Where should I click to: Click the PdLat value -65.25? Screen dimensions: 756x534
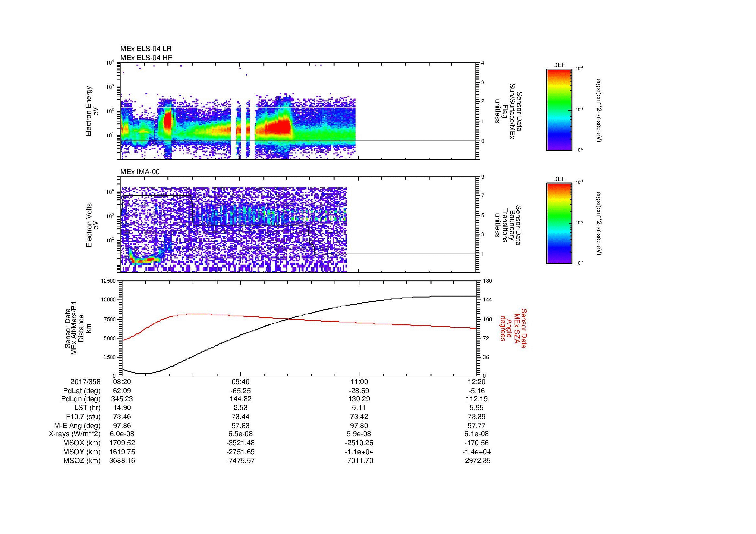click(240, 391)
